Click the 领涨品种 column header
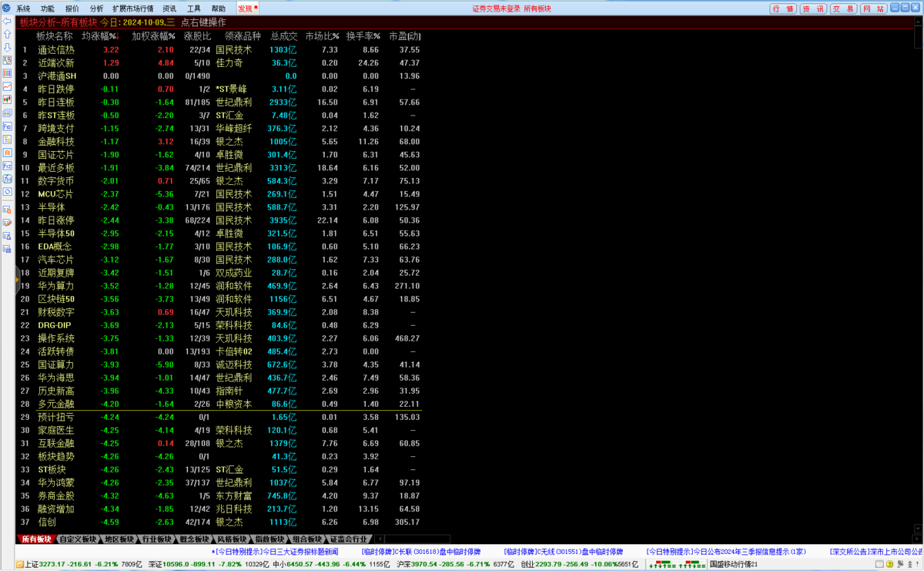924x571 pixels. tap(243, 36)
